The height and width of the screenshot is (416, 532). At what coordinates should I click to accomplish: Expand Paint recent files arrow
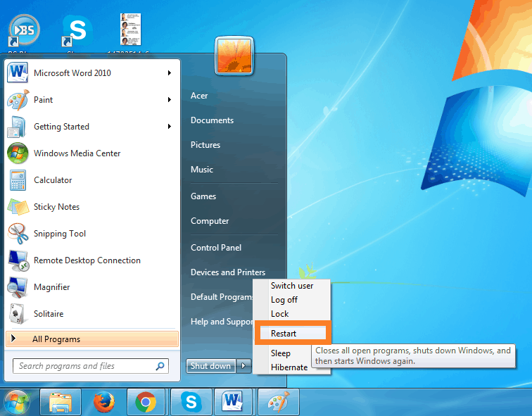click(170, 99)
